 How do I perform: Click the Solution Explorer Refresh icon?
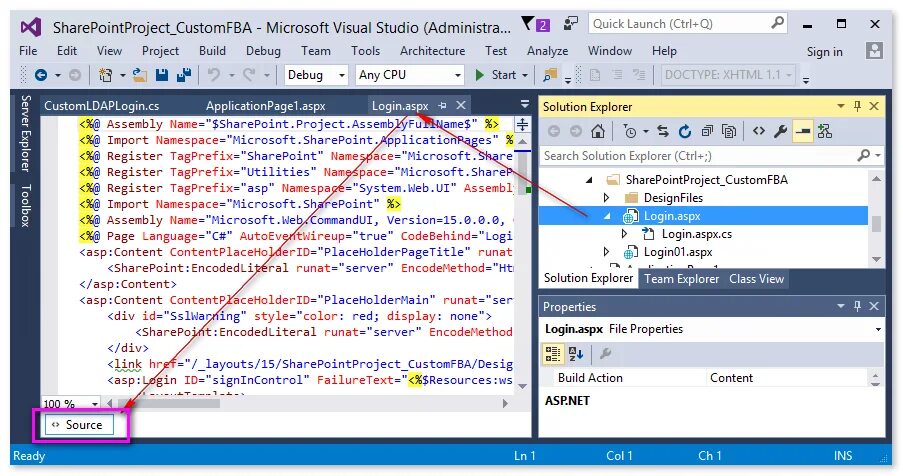(x=685, y=132)
